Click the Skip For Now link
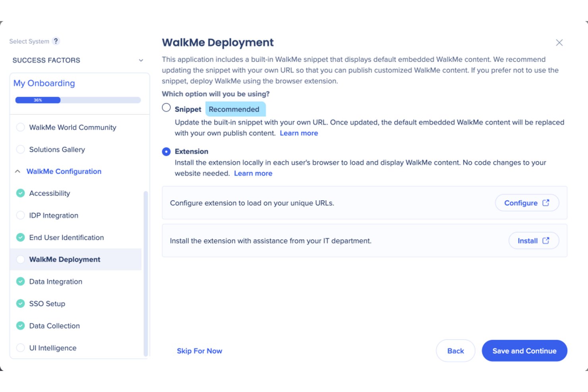 [199, 351]
